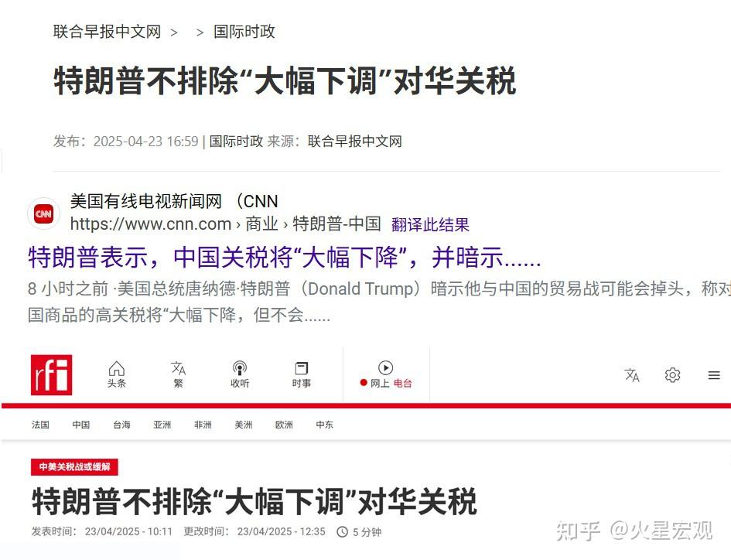Open the 时事 news icon

[x=301, y=374]
